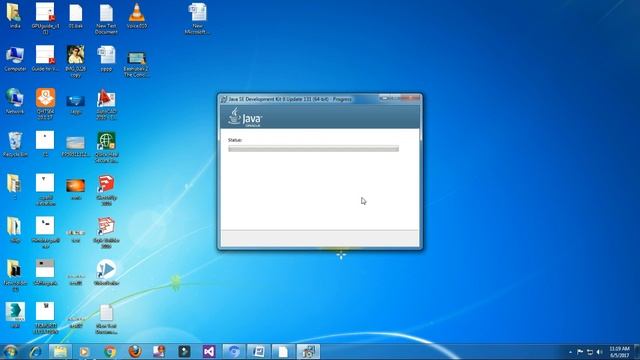Switch to the Java installer taskbar button
The image size is (640, 360).
click(308, 351)
